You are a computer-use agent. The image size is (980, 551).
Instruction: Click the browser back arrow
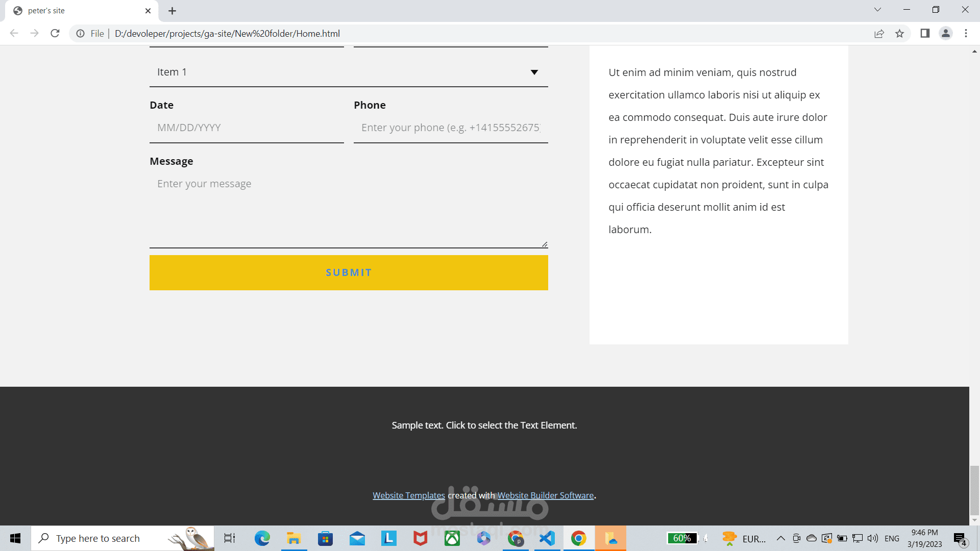(x=14, y=33)
